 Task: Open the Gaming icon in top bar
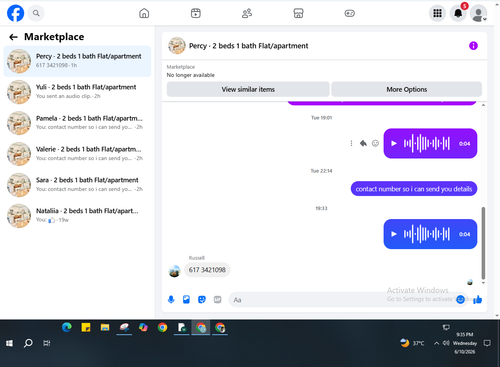click(350, 13)
